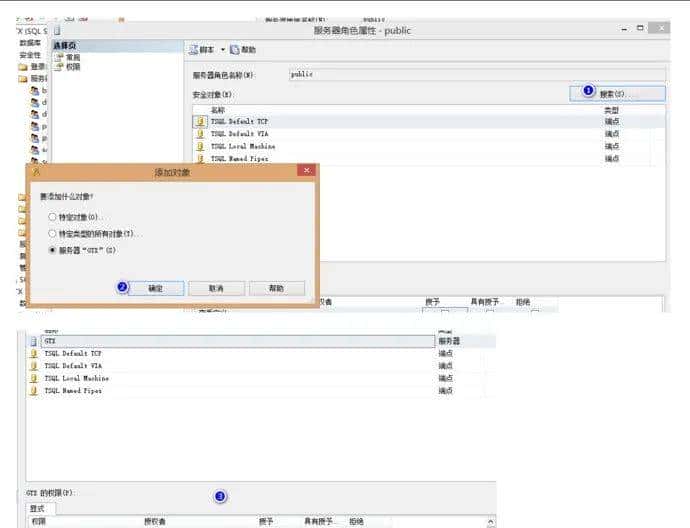Select TSQL Local Machine icon in lower list
The width and height of the screenshot is (690, 528).
[x=34, y=378]
